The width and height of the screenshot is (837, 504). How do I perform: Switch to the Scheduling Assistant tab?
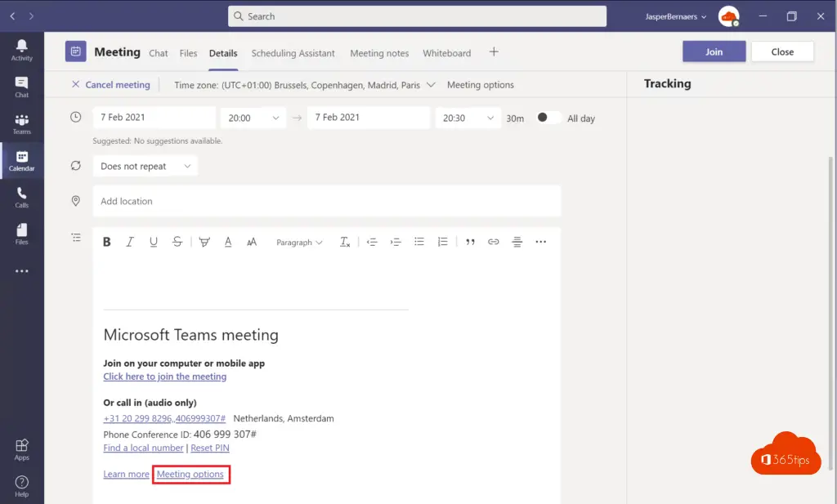tap(293, 53)
